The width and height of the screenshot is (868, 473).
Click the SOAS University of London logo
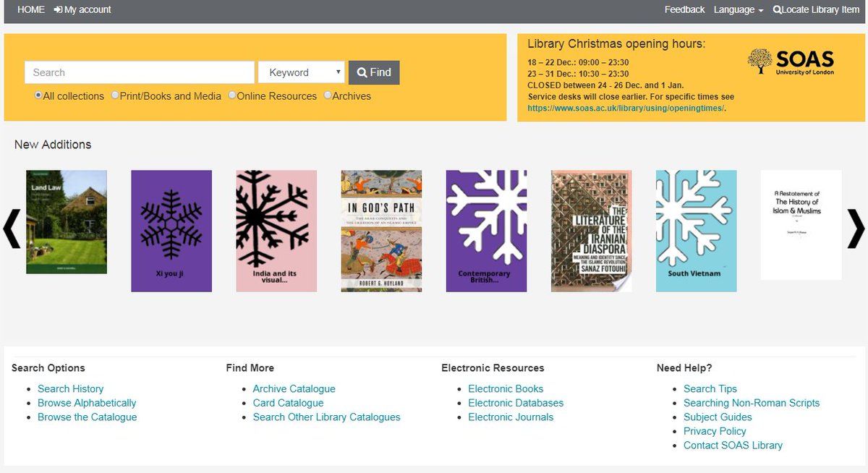791,62
